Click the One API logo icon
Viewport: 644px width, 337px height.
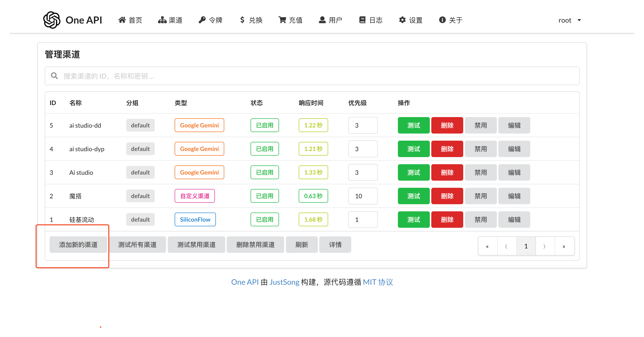(x=52, y=20)
